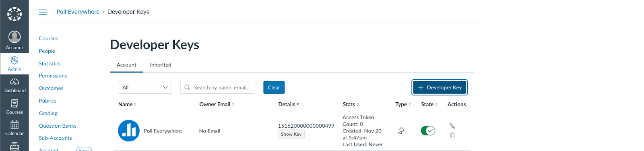Delete Poll Everywhere key with trash icon

click(x=452, y=136)
